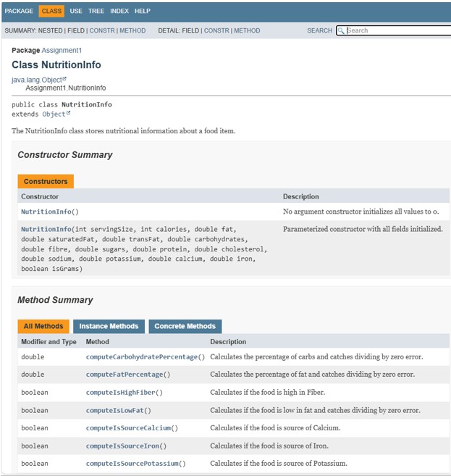Click the 'Constructor' column header
Viewport: 451px width, 476px height.
[x=40, y=197]
